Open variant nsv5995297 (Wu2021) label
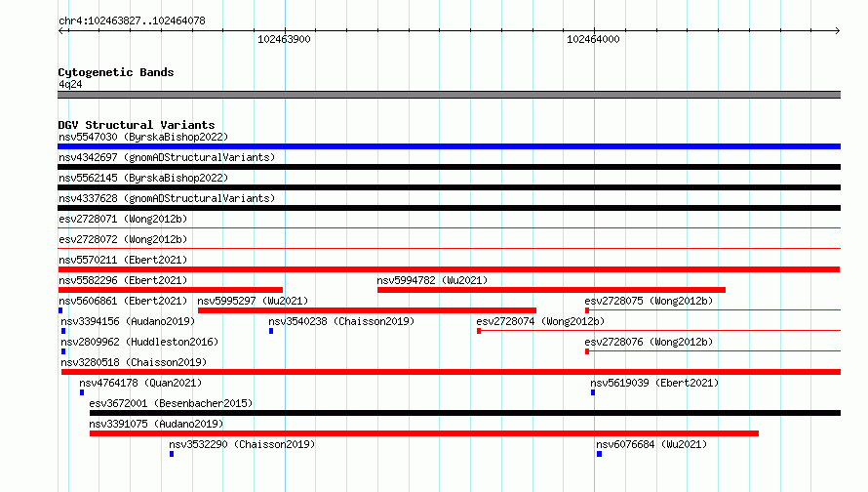Image resolution: width=868 pixels, height=492 pixels. pos(253,301)
